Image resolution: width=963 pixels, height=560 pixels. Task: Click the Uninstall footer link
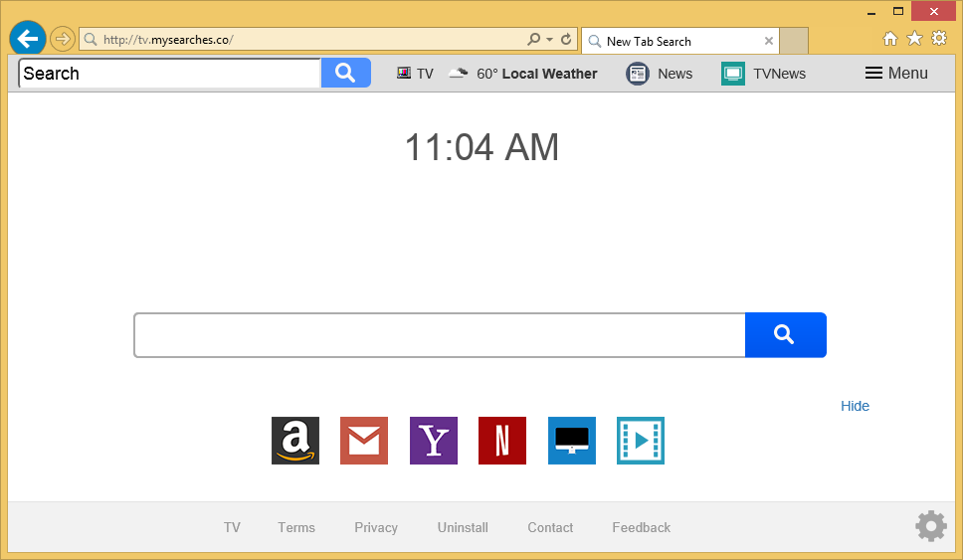pos(463,527)
